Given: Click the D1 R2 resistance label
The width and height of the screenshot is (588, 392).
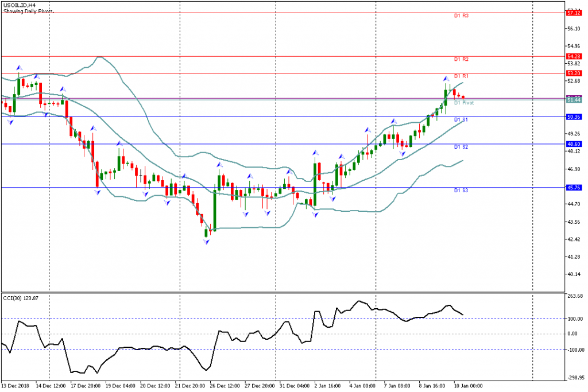Looking at the screenshot, I should point(462,60).
